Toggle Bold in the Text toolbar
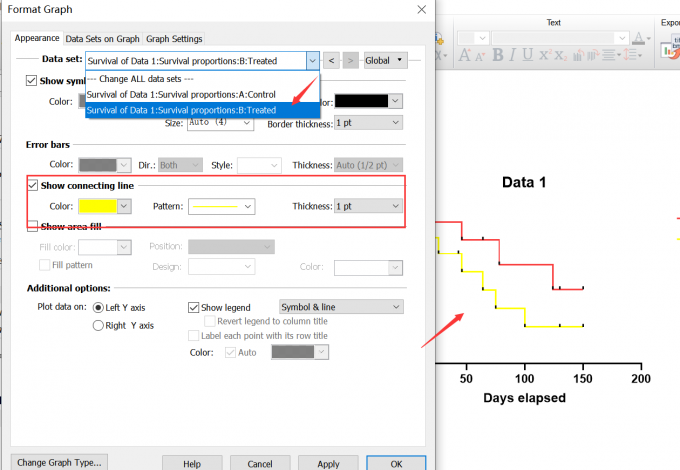 (498, 55)
